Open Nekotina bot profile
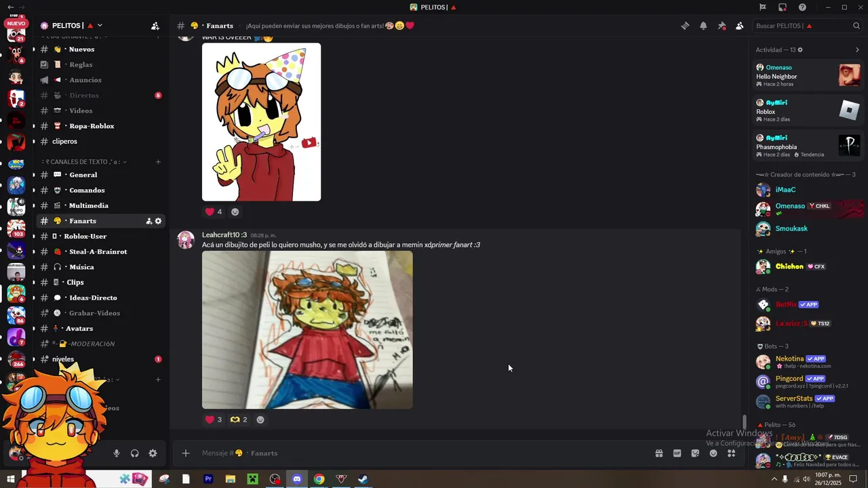Viewport: 868px width, 488px height. pyautogui.click(x=808, y=362)
